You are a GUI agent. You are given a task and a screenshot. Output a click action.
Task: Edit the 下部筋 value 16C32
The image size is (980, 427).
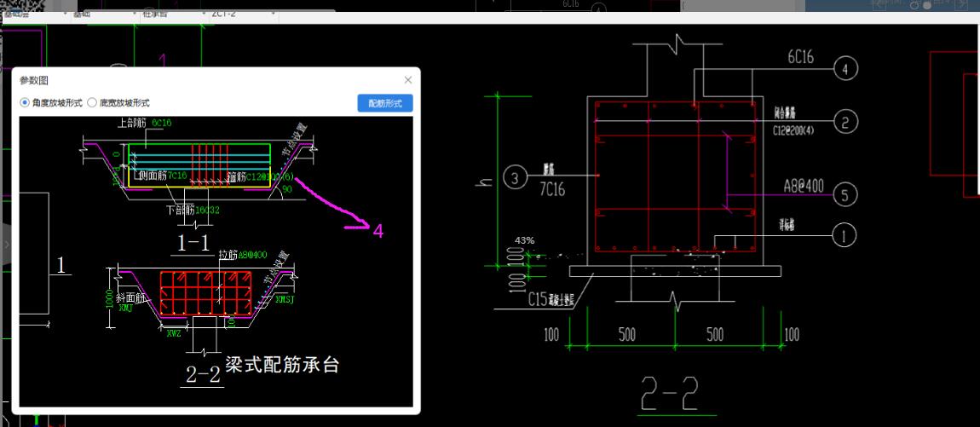pyautogui.click(x=207, y=210)
